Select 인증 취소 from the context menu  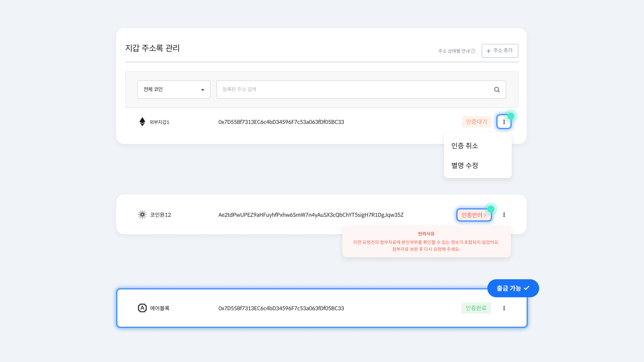[x=465, y=146]
